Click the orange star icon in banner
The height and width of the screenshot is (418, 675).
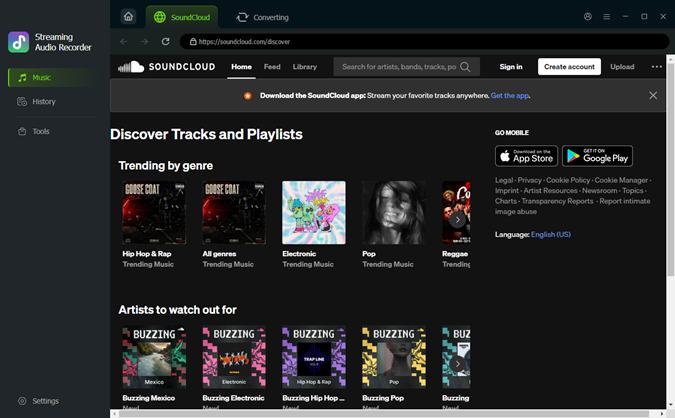click(x=248, y=96)
